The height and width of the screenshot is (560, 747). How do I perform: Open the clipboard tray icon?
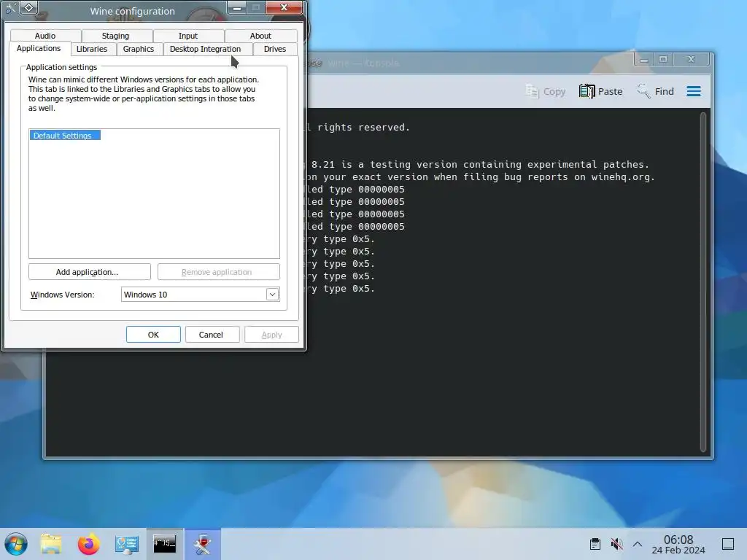595,544
